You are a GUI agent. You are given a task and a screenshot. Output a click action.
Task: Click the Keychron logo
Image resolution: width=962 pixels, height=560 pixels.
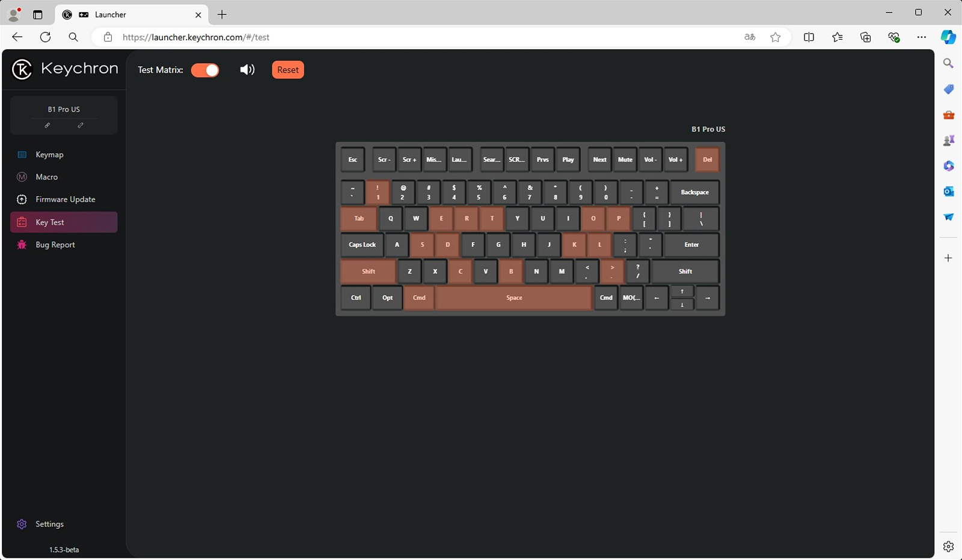pyautogui.click(x=65, y=69)
